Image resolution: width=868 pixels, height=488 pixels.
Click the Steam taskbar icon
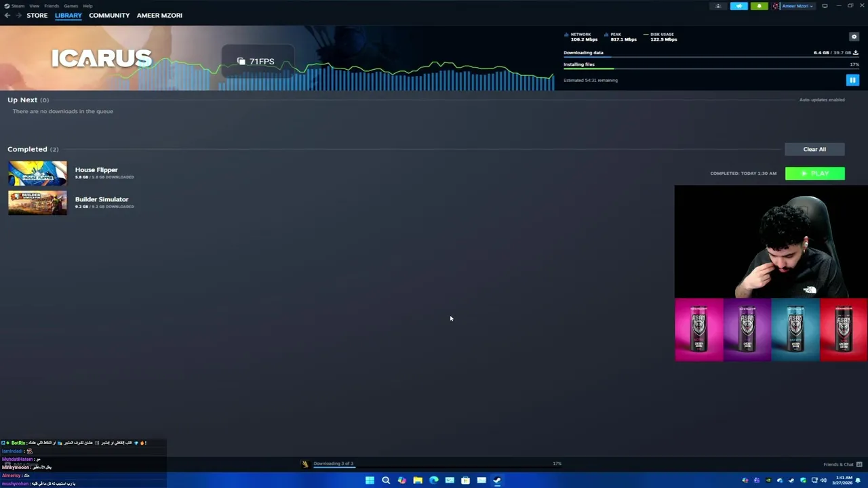tap(497, 481)
